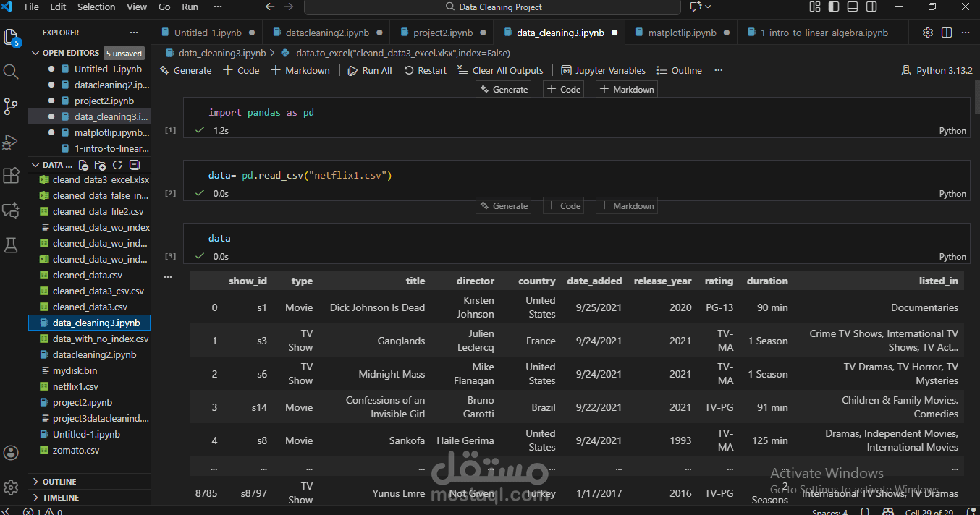The width and height of the screenshot is (980, 515).
Task: Open the output cell more actions ellipsis
Action: [168, 276]
